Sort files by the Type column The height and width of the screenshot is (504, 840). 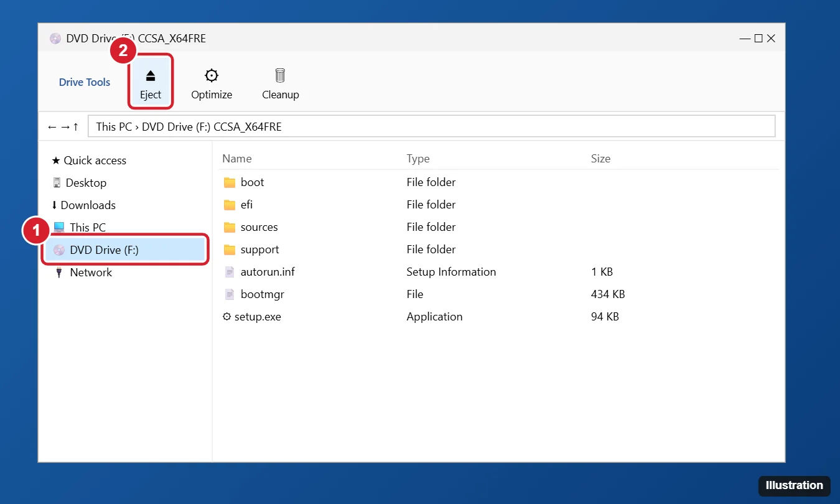(418, 159)
